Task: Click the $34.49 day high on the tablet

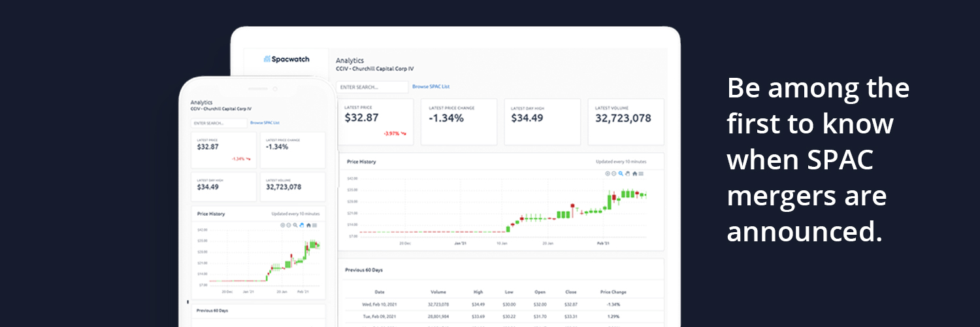Action: [528, 118]
